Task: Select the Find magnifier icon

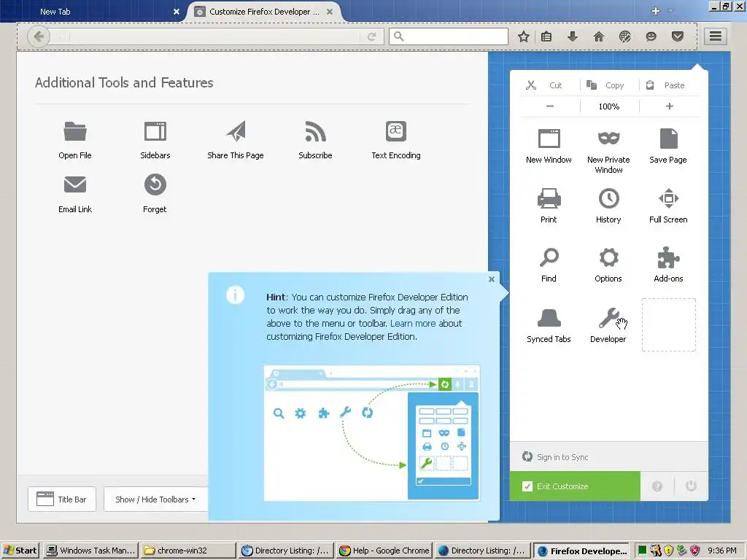Action: (549, 257)
